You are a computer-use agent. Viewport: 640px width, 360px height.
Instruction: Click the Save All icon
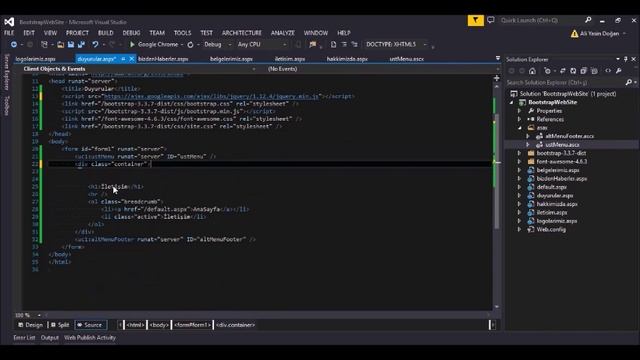point(81,44)
